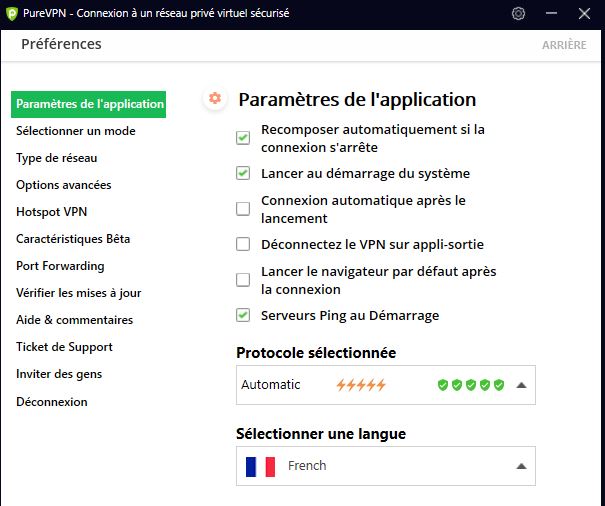Click the orange gear beside Paramètres heading
The image size is (605, 506).
point(215,98)
